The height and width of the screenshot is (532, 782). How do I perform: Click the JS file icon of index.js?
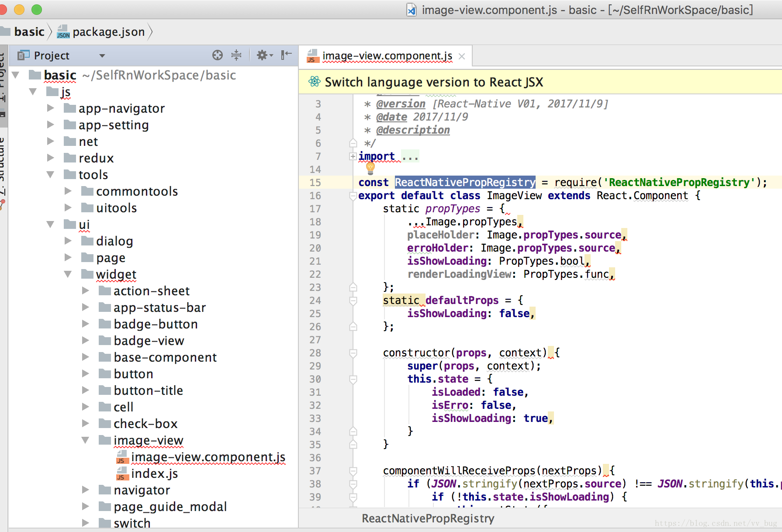tap(122, 474)
